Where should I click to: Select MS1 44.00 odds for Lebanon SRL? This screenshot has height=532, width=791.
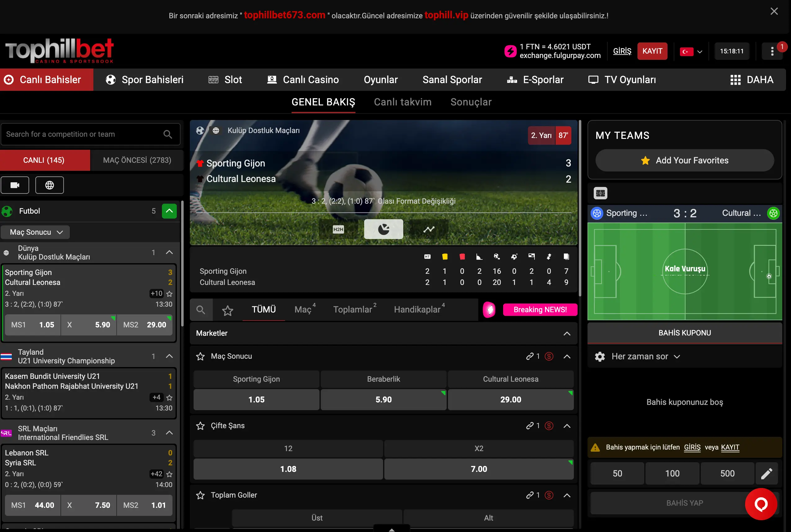(33, 506)
